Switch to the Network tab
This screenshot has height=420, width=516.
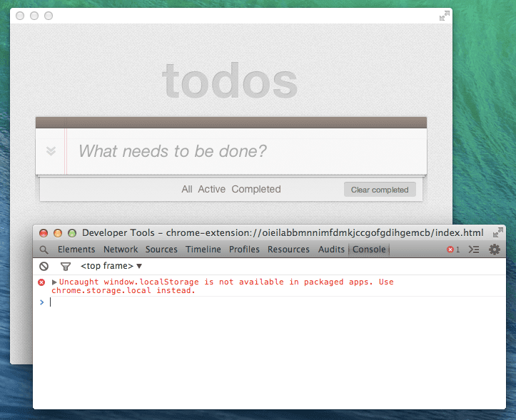pyautogui.click(x=121, y=250)
